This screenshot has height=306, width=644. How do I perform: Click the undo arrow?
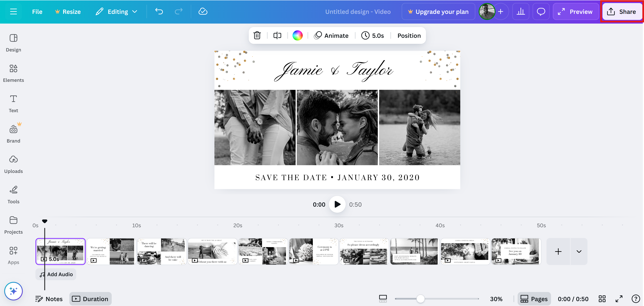coord(159,11)
